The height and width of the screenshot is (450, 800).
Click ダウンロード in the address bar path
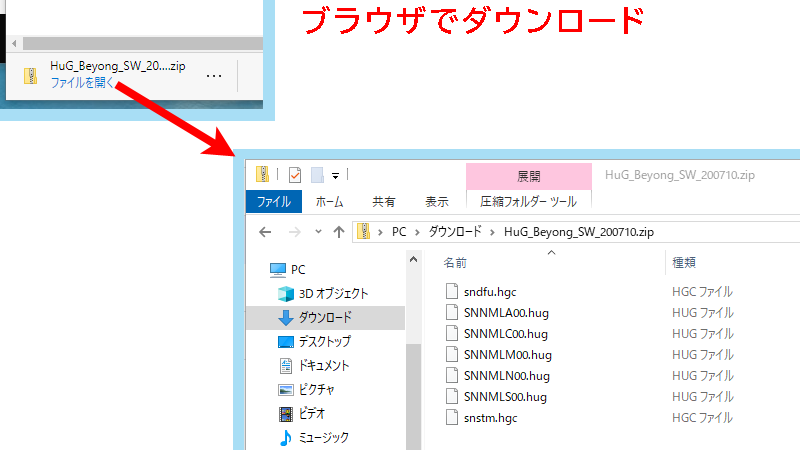click(x=454, y=232)
